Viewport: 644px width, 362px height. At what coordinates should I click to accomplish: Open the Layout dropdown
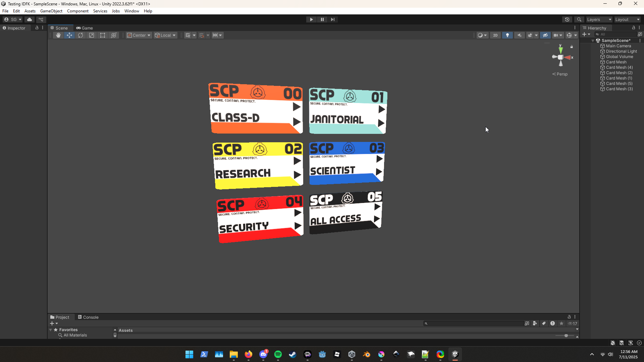(628, 19)
